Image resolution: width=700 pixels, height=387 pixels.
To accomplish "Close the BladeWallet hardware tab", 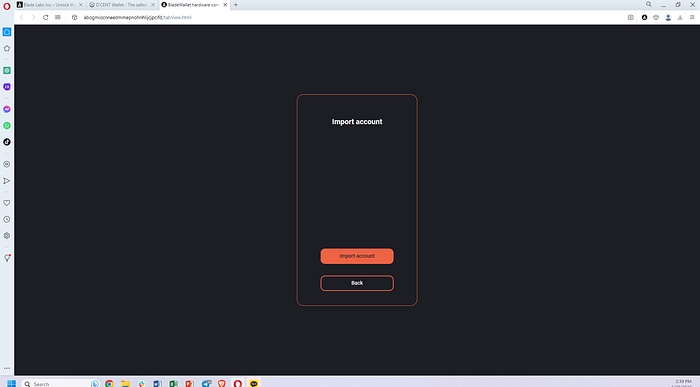I will 225,5.
